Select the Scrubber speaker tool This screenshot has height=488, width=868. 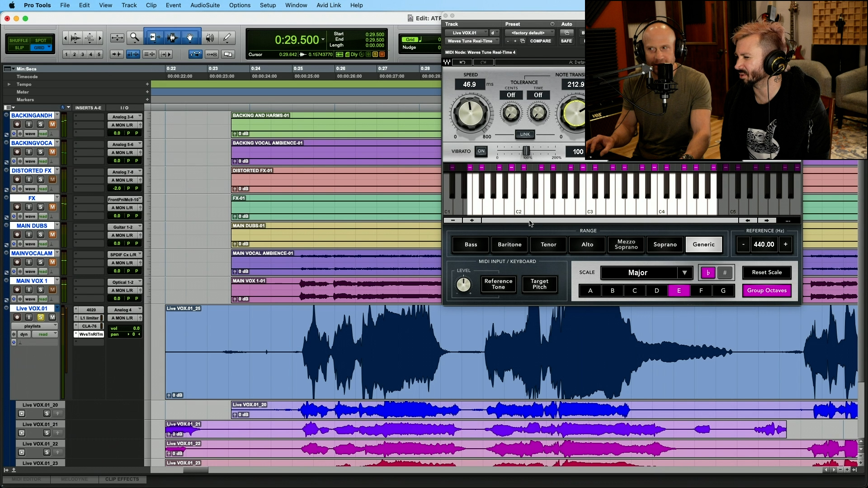(209, 38)
